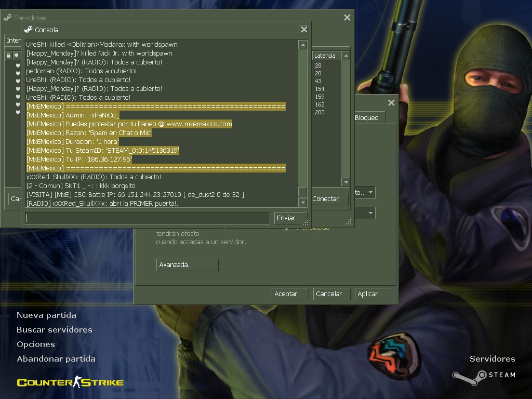The width and height of the screenshot is (532, 399).
Task: Close the options dialog behind
Action: [391, 102]
